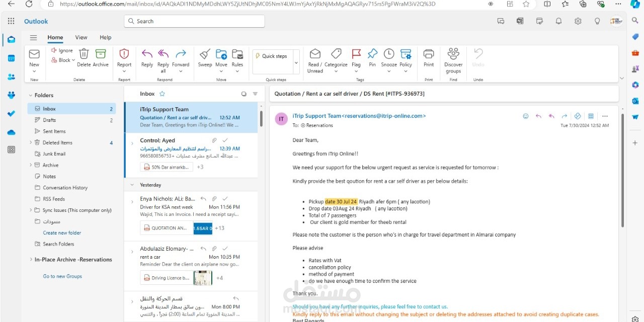The height and width of the screenshot is (322, 644).
Task: Favorite the Inbox with the star
Action: click(162, 93)
